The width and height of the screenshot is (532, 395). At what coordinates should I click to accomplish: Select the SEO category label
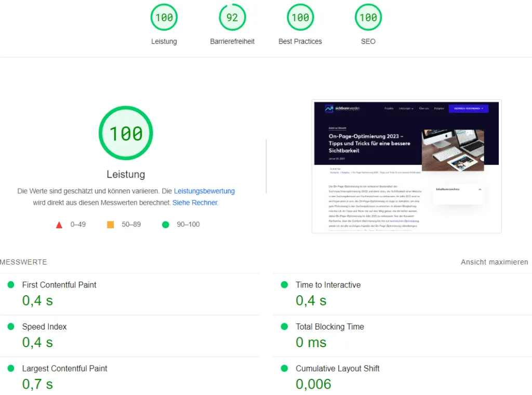[368, 42]
